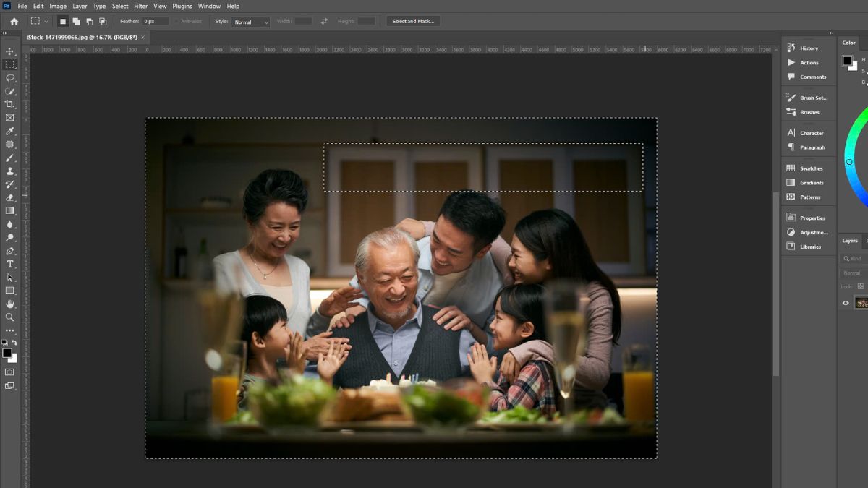This screenshot has height=488, width=868.
Task: Click the foreground color swatch in toolbox
Action: 7,353
